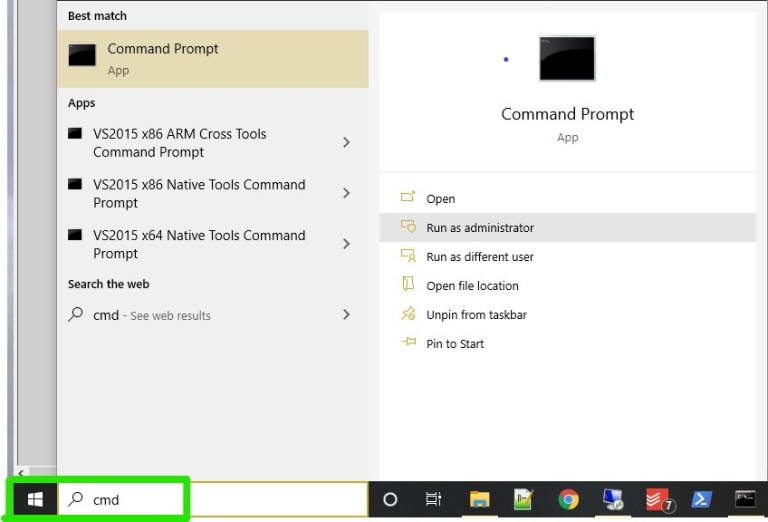Image resolution: width=768 pixels, height=522 pixels.
Task: Click Open file location
Action: point(567,285)
